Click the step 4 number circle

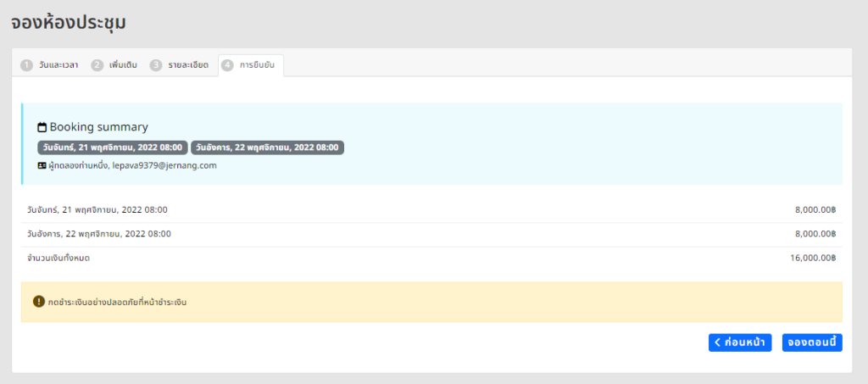point(227,65)
